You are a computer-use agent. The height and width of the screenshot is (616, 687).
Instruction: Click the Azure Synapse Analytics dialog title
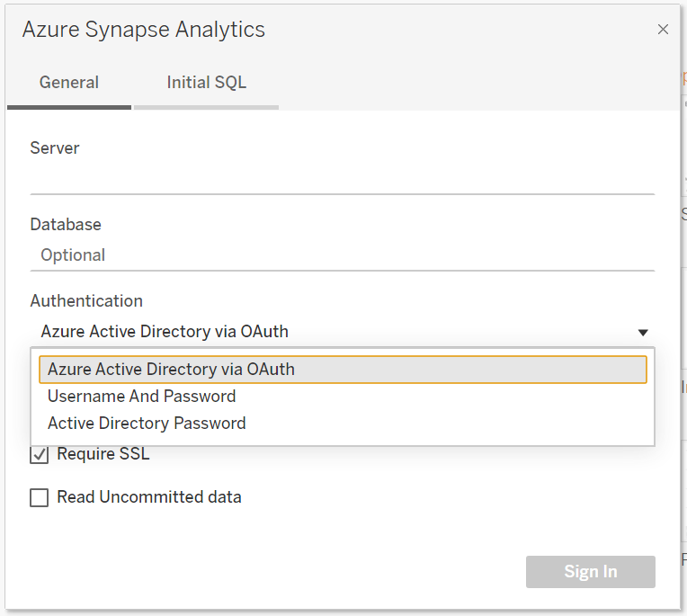click(x=144, y=30)
